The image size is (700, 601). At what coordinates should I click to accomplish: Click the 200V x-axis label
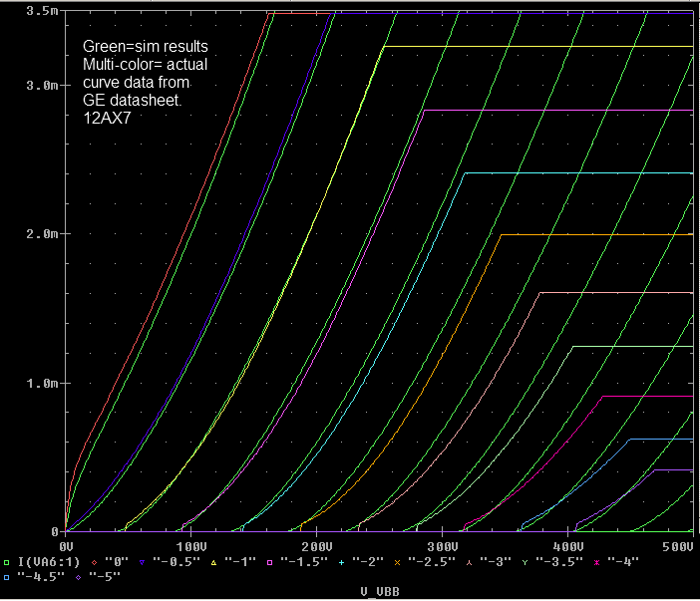317,546
